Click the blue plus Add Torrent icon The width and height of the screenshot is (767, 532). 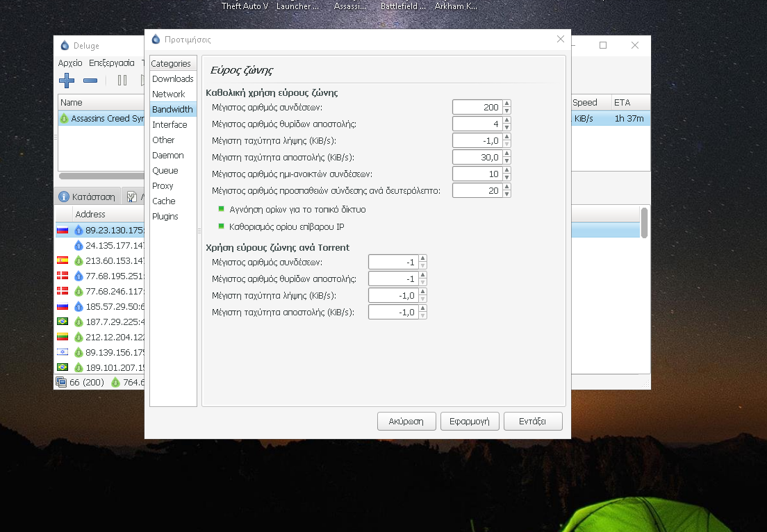(67, 81)
